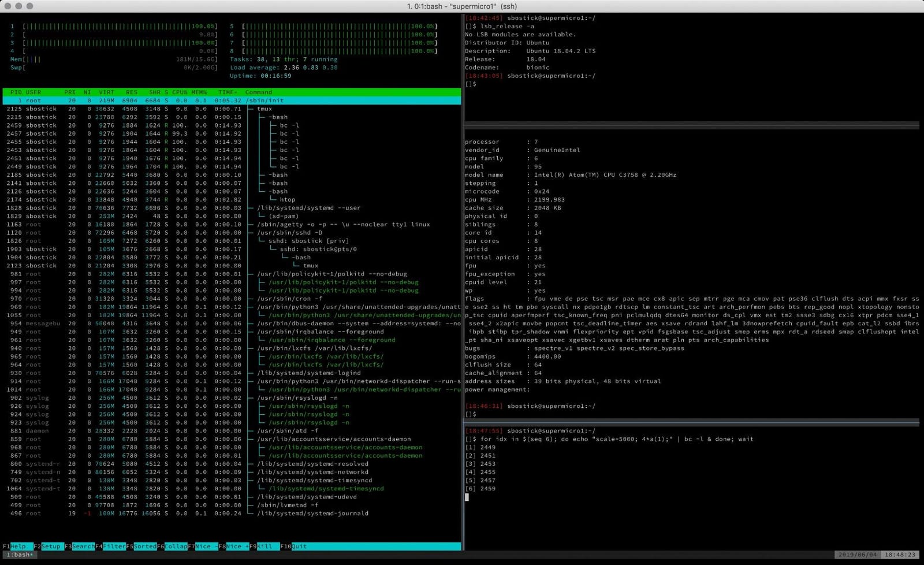Click the Load average line in htop

point(284,68)
